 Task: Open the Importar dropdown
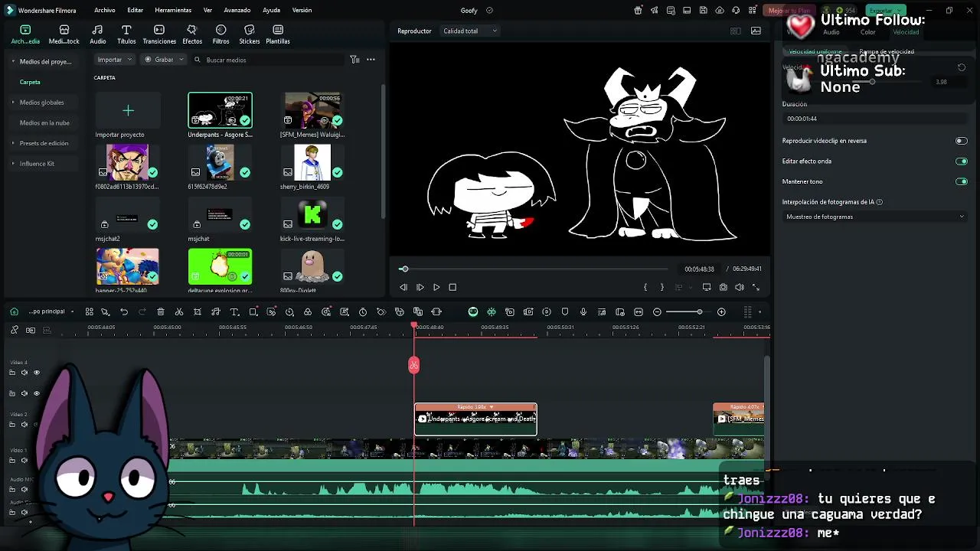point(115,60)
